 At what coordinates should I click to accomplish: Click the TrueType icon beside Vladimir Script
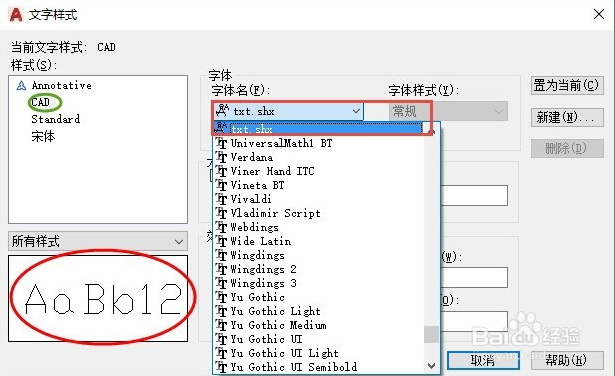point(222,213)
